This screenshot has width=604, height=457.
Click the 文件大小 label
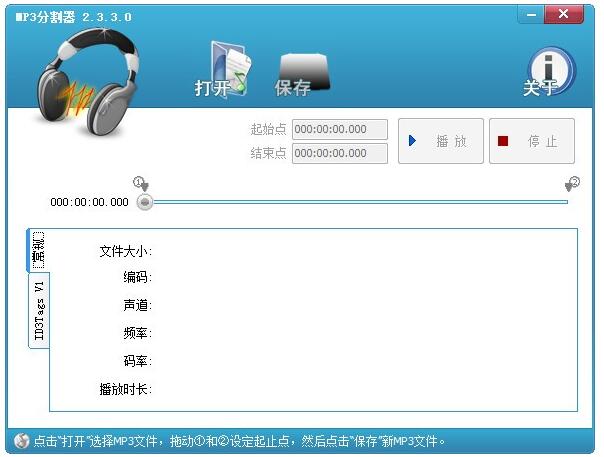[126, 252]
